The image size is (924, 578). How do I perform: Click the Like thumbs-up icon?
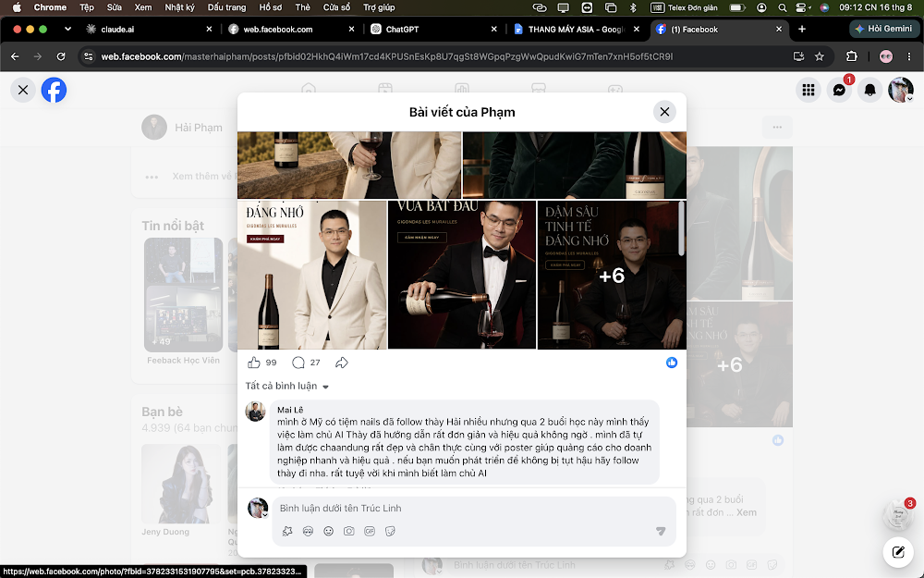[x=254, y=363]
